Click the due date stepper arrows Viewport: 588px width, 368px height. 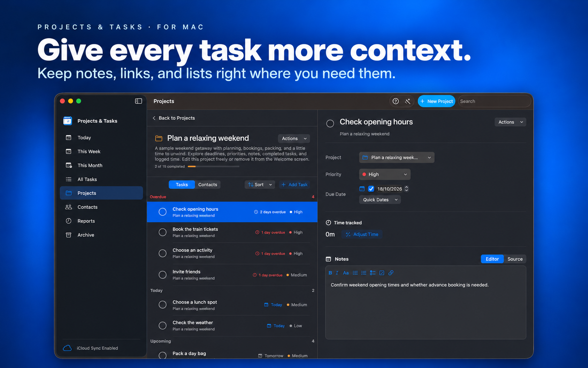tap(406, 189)
